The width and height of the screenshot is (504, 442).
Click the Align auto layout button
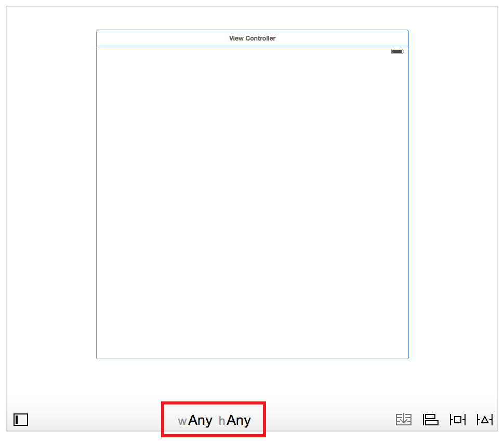pyautogui.click(x=431, y=420)
